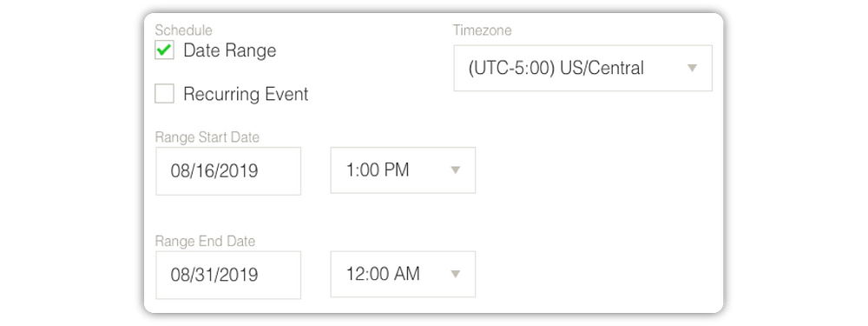Click the "1:00 PM" value text
This screenshot has width=868, height=326.
click(x=378, y=170)
